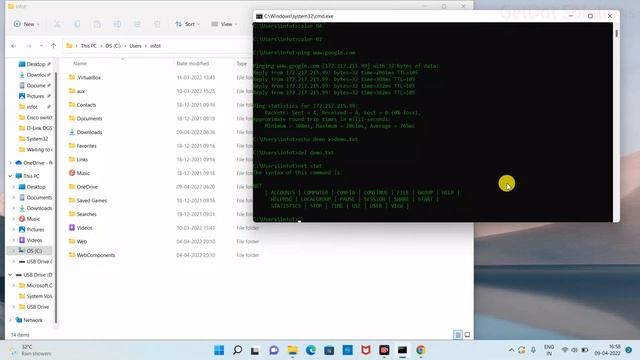Click the Cut scissors icon in Explorer toolbar
This screenshot has width=640, height=360.
coord(57,24)
